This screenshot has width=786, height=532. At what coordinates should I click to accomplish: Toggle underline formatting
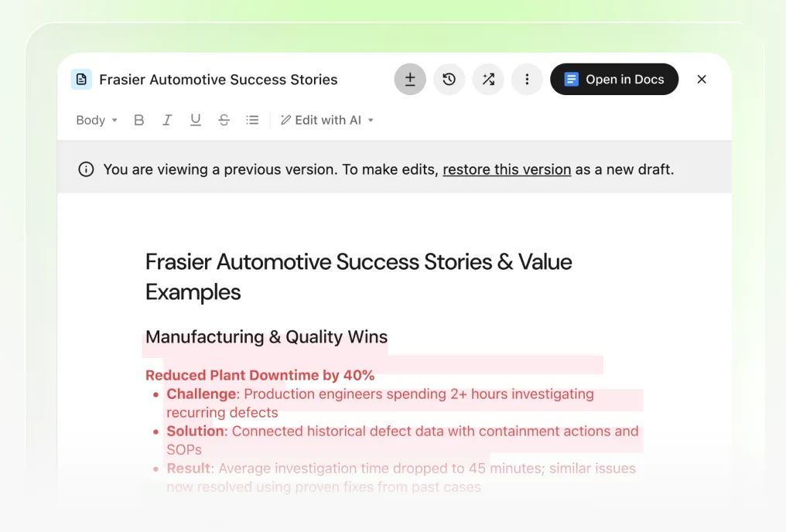tap(196, 120)
